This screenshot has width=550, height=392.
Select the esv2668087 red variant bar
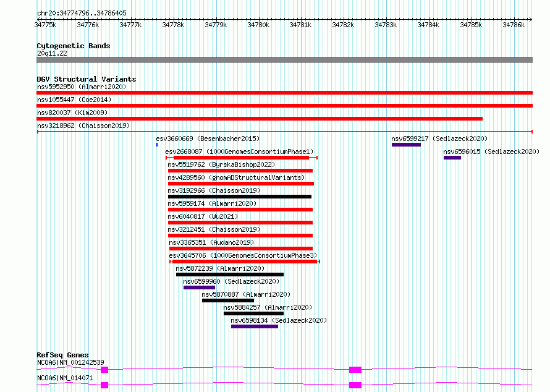242,158
